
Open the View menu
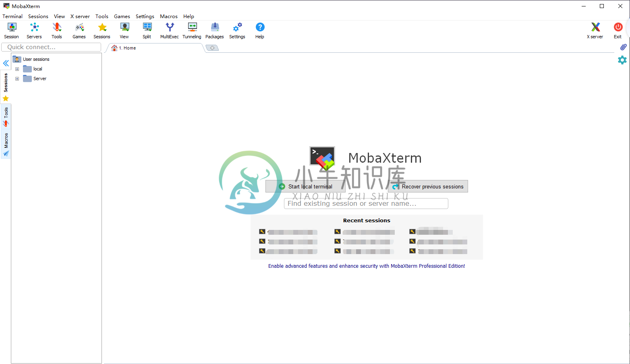[60, 17]
